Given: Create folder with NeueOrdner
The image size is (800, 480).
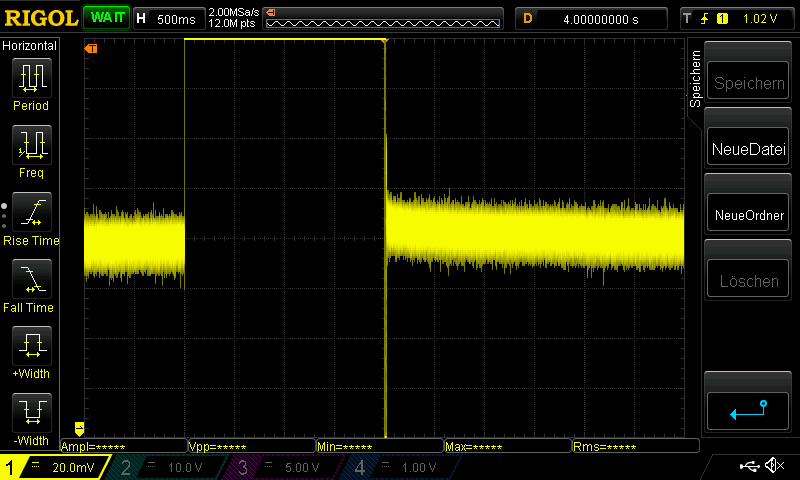Looking at the screenshot, I should tap(749, 215).
